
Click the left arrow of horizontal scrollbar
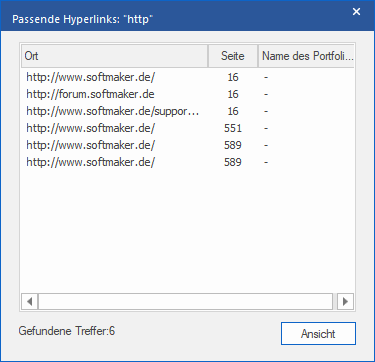30,302
